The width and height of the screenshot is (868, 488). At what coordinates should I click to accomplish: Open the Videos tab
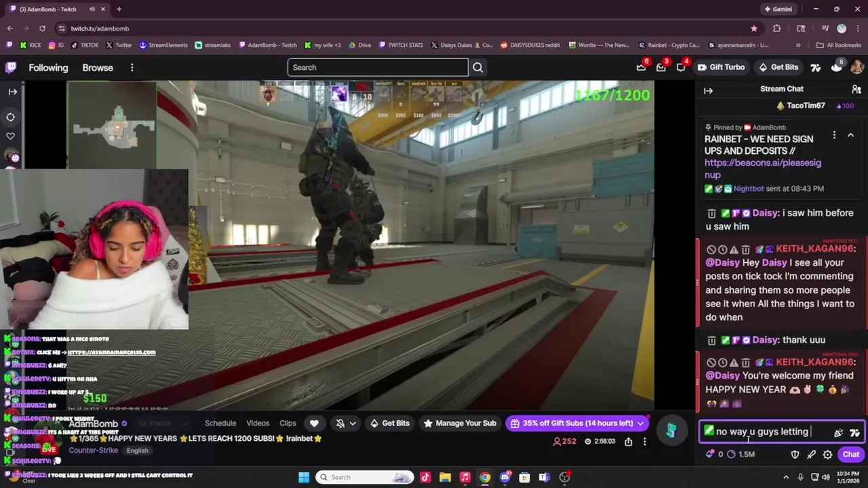(258, 423)
